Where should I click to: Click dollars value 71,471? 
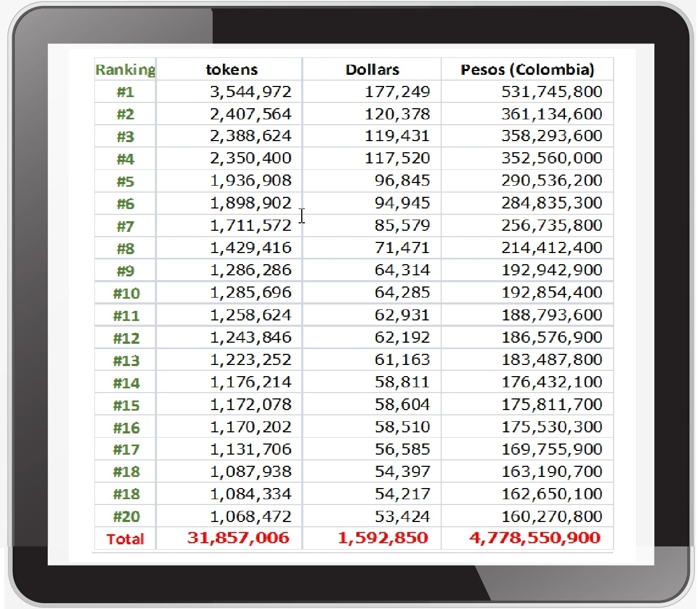click(402, 248)
